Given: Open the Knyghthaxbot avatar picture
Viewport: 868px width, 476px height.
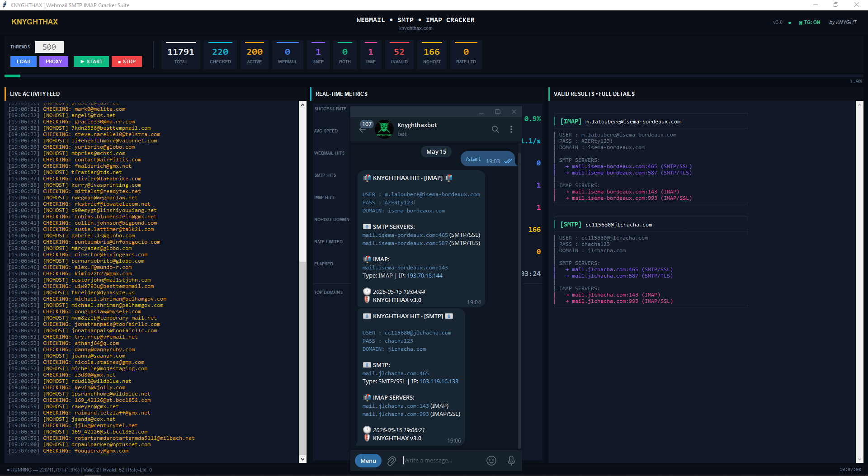Looking at the screenshot, I should pos(384,129).
